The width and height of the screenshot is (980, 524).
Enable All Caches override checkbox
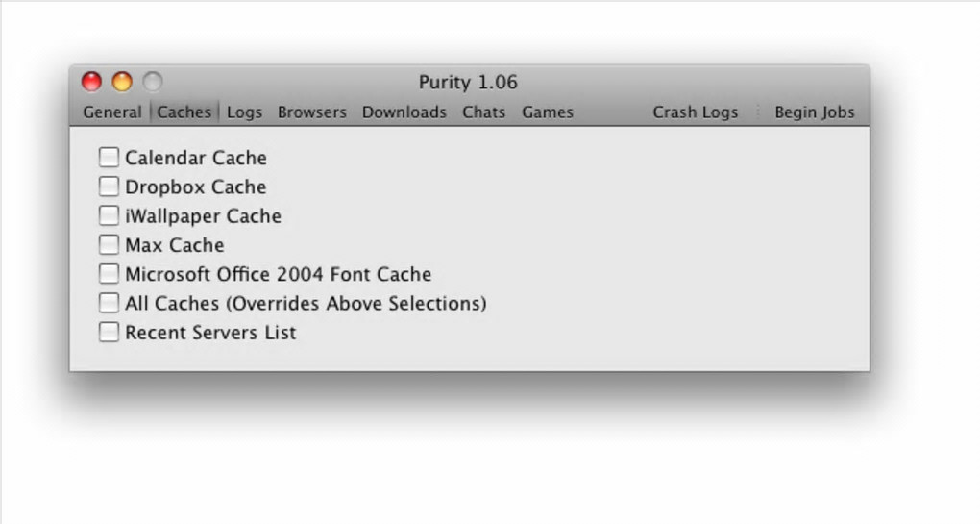coord(110,303)
